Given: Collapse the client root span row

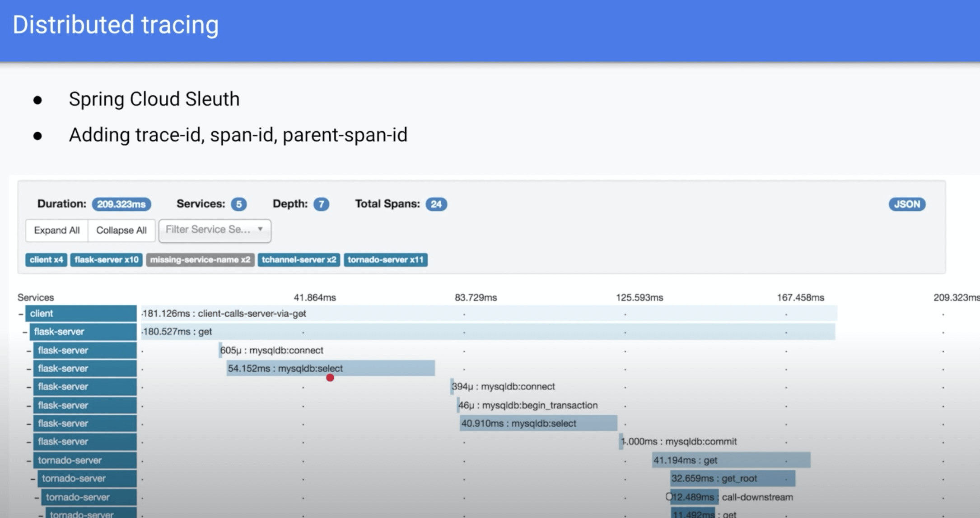Looking at the screenshot, I should point(21,314).
